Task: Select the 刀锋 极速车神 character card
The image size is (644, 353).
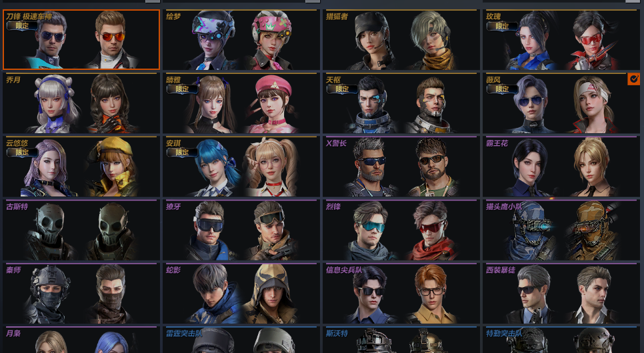Action: click(x=81, y=39)
